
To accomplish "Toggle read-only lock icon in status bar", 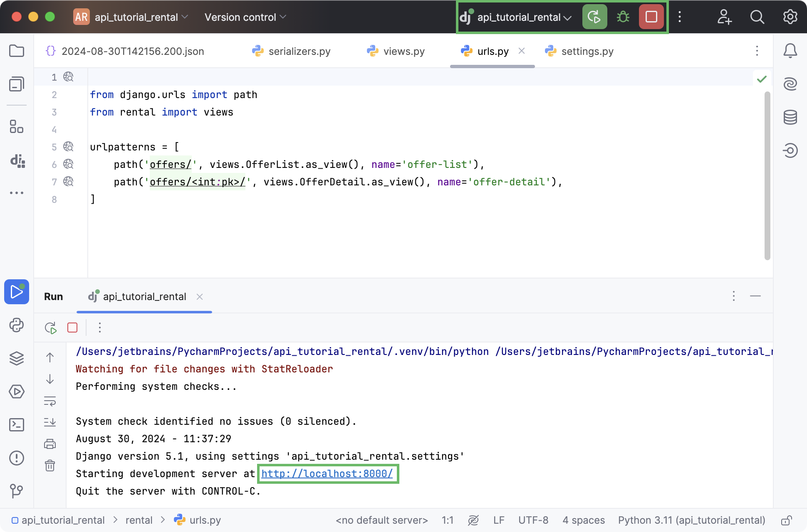I will click(786, 520).
